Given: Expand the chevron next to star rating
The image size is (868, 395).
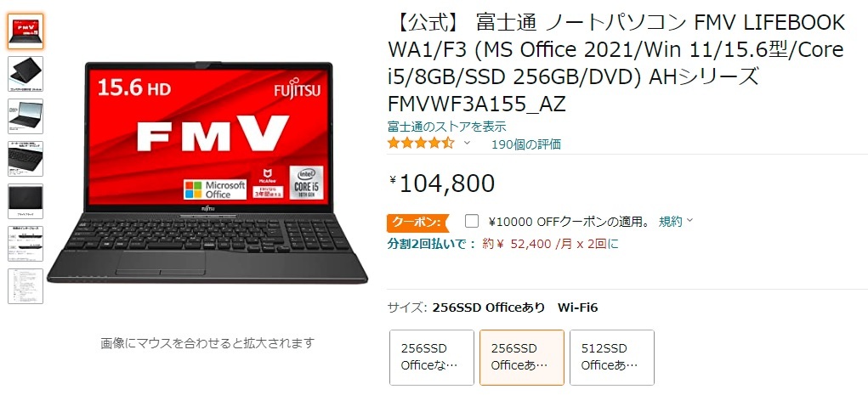Looking at the screenshot, I should 467,144.
